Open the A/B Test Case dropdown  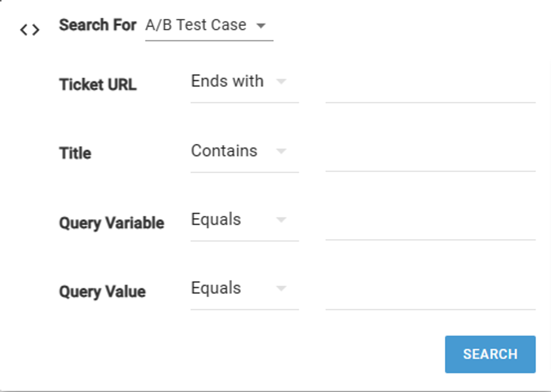pos(196,25)
